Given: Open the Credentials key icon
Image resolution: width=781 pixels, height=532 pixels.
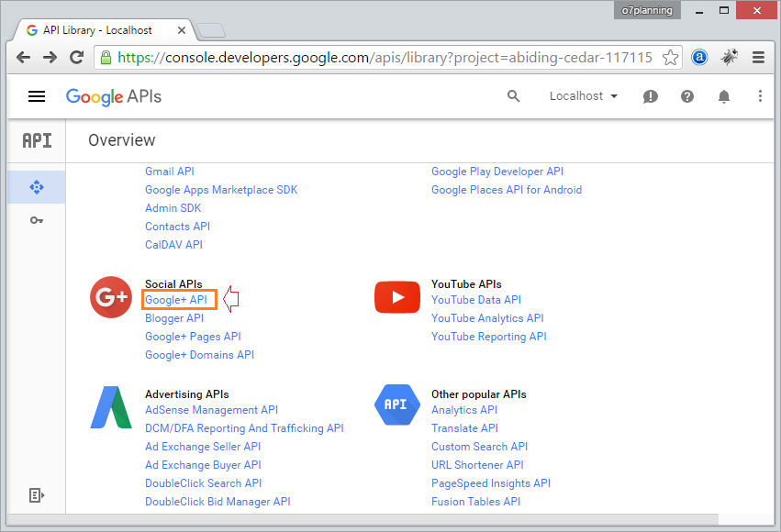Looking at the screenshot, I should (x=37, y=220).
